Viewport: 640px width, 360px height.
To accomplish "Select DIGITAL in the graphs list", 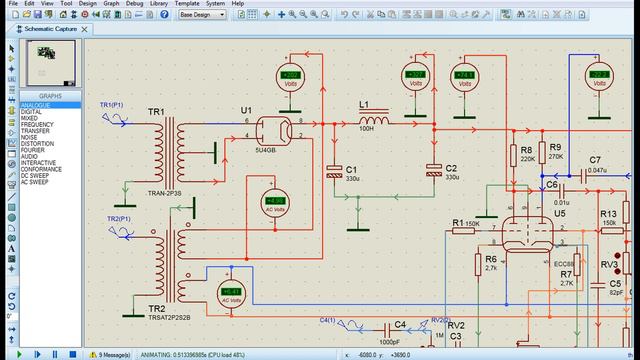I will point(31,112).
